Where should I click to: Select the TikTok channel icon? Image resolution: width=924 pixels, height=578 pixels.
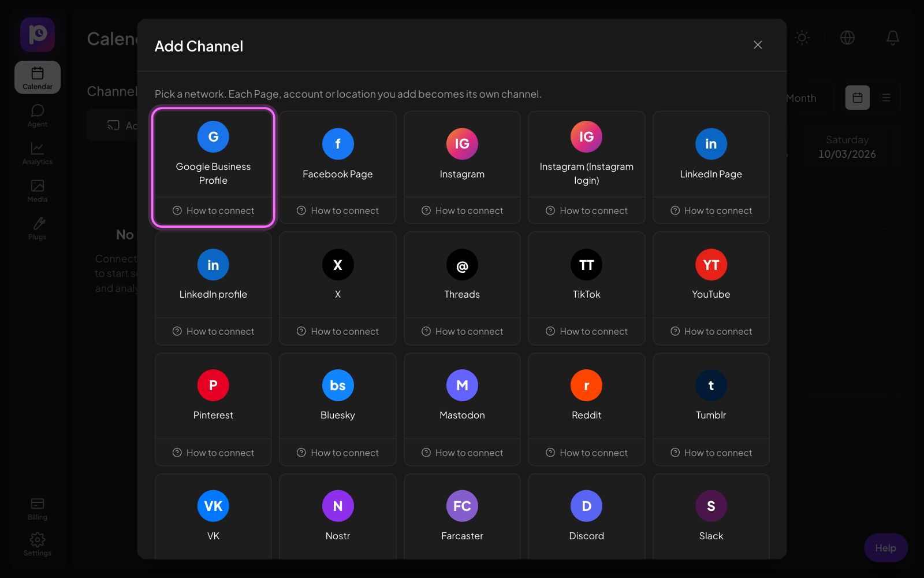click(586, 265)
